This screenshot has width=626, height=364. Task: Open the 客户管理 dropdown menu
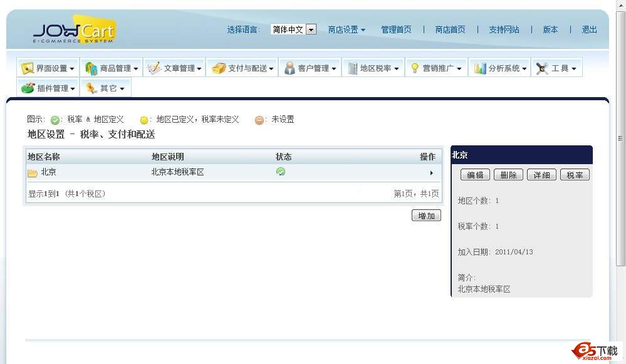[x=310, y=68]
